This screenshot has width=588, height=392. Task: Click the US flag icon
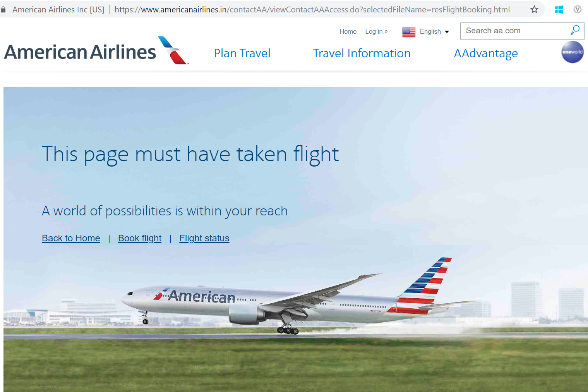(409, 32)
